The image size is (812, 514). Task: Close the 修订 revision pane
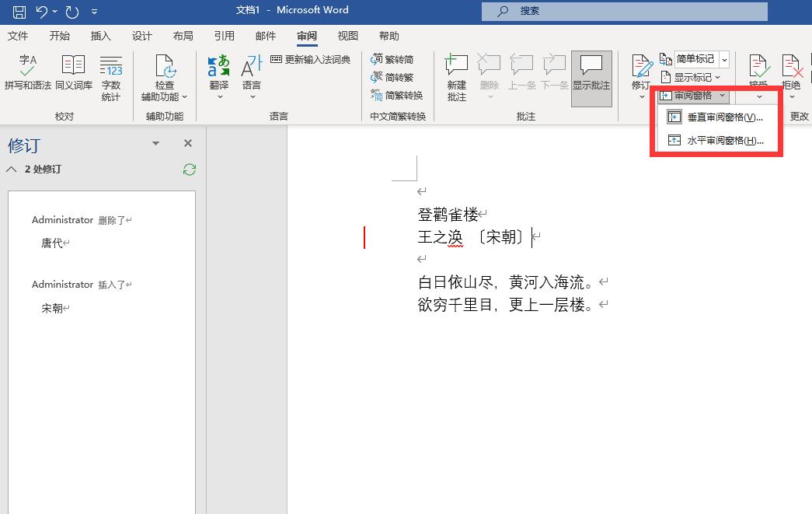click(188, 143)
